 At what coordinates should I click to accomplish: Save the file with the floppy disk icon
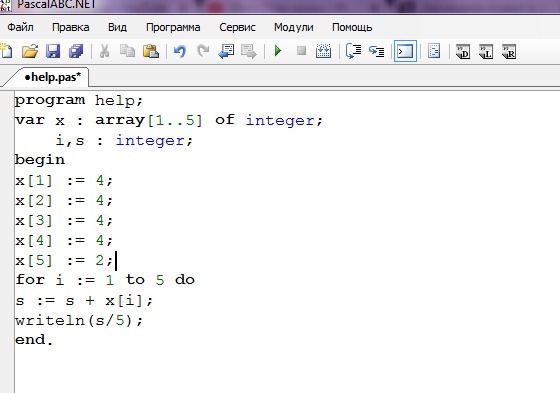tap(53, 51)
